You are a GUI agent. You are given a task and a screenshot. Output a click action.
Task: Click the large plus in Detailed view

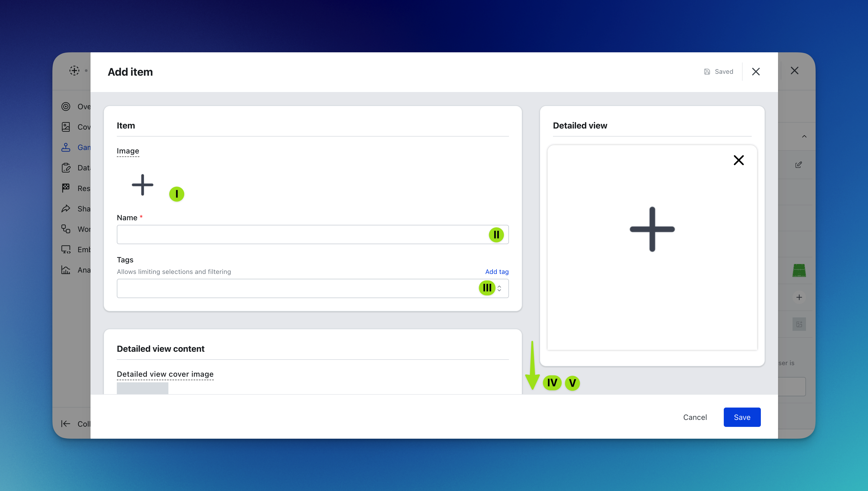(652, 229)
